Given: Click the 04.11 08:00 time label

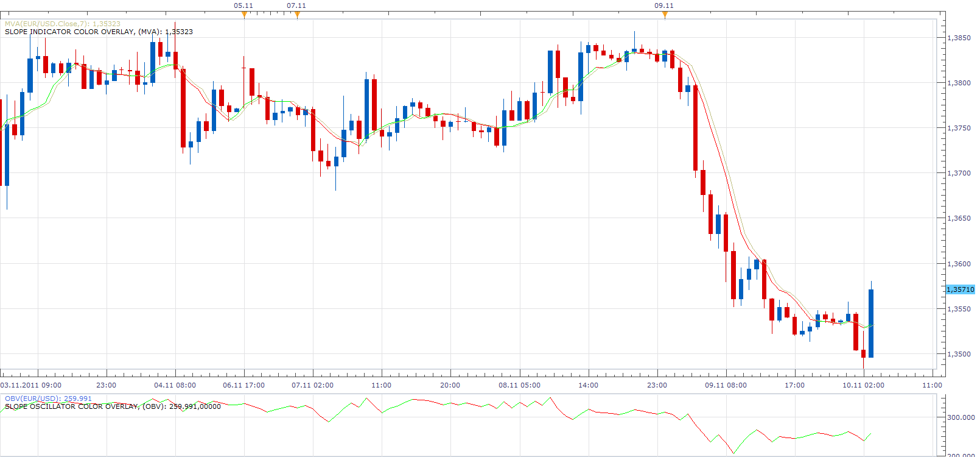Looking at the screenshot, I should (175, 385).
